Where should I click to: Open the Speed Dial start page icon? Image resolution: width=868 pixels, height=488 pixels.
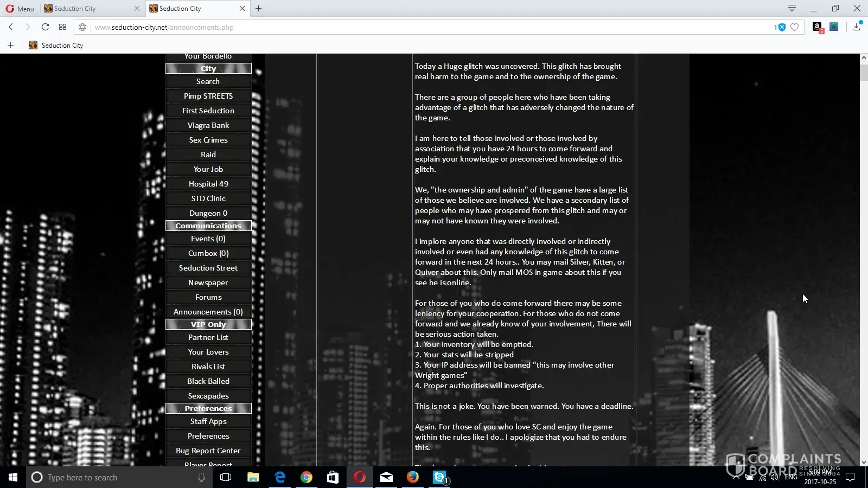(63, 27)
